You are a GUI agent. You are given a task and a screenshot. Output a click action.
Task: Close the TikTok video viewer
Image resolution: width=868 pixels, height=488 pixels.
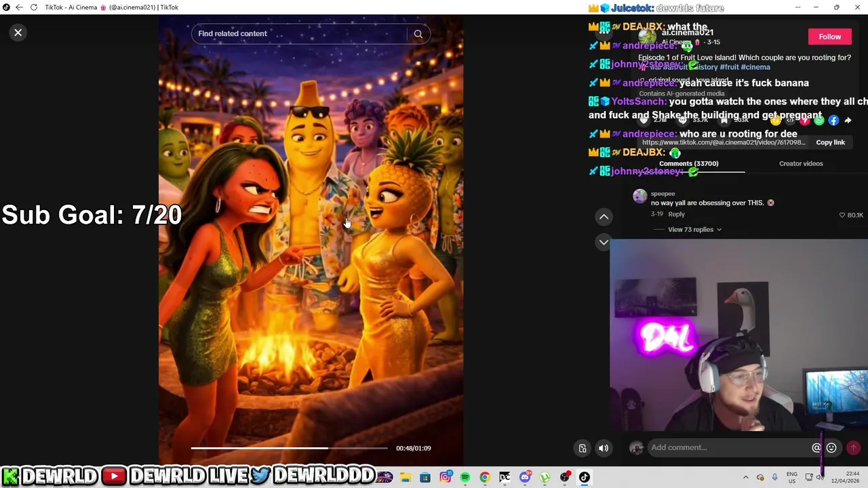pos(18,33)
